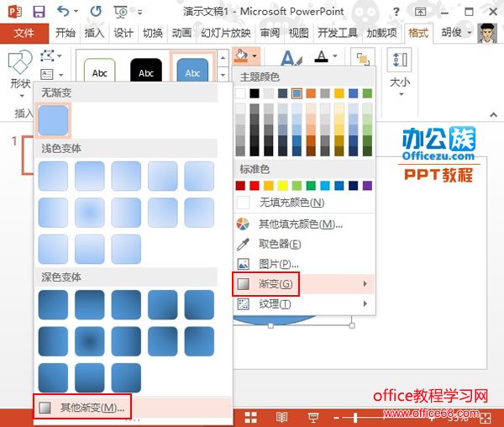The image size is (504, 427).
Task: Open the 胡俊 account dropdown
Action: [470, 33]
